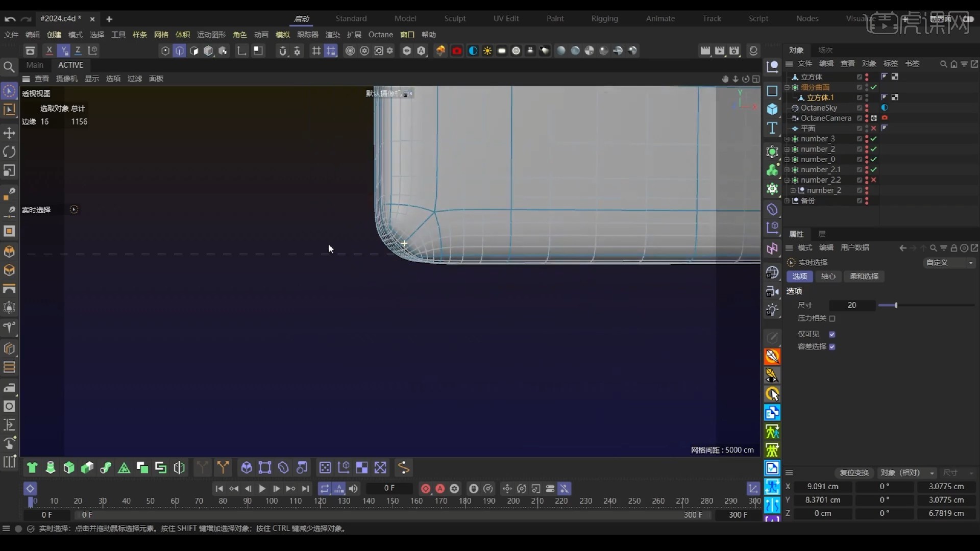Screen dimensions: 980x551
Task: Uncheck 容差选择 checkbox
Action: tap(832, 347)
